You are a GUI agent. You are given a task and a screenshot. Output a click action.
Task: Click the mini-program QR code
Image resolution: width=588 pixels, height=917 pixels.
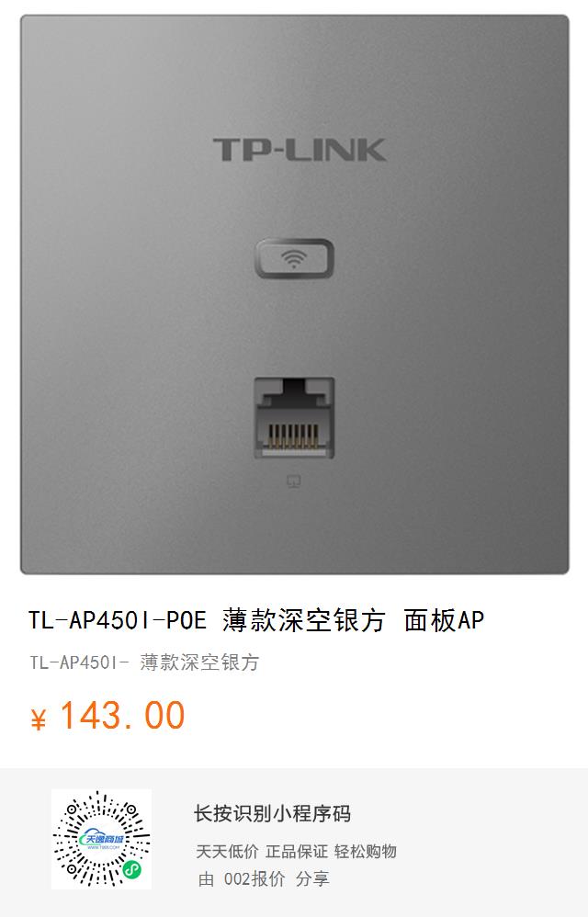(101, 839)
